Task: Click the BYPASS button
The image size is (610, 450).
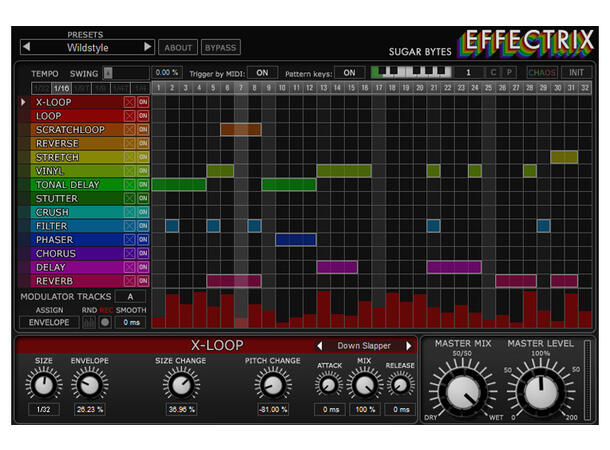Action: pyautogui.click(x=221, y=47)
